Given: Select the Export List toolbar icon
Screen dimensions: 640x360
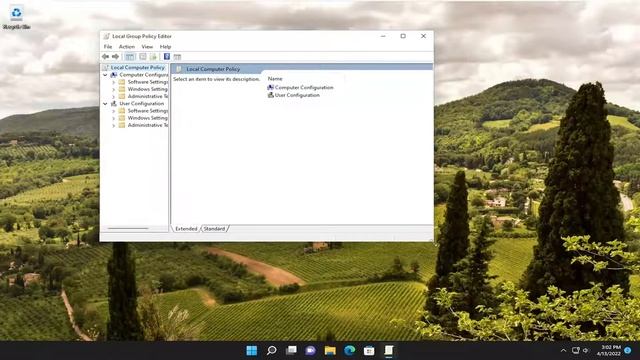Looking at the screenshot, I should (x=153, y=57).
